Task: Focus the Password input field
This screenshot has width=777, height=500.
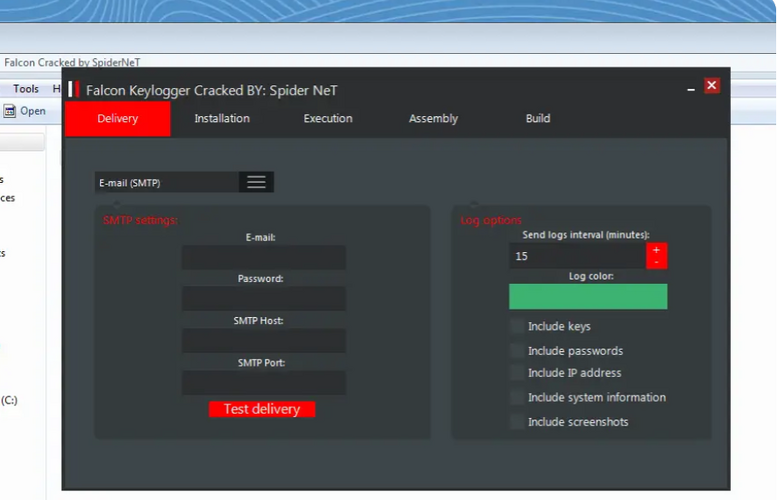Action: pos(264,298)
